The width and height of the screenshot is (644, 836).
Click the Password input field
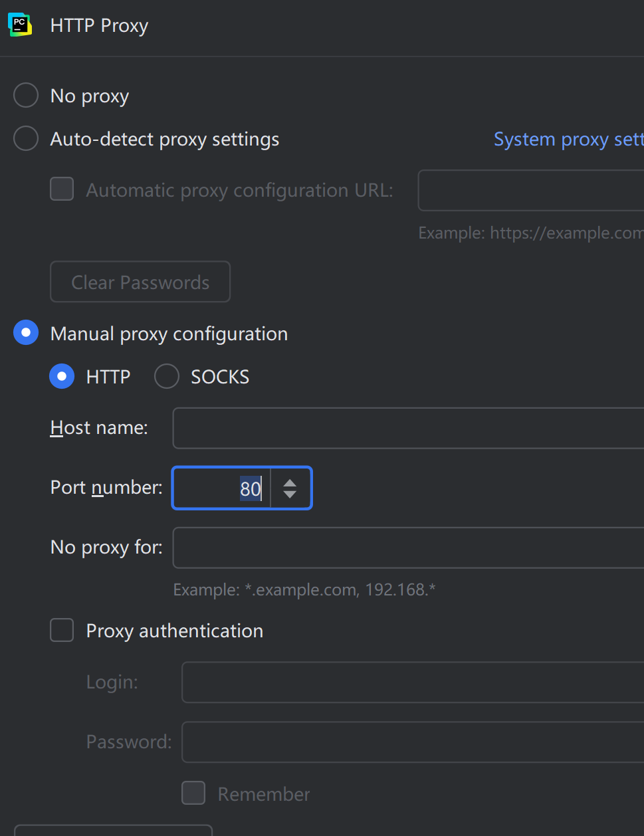click(x=412, y=742)
